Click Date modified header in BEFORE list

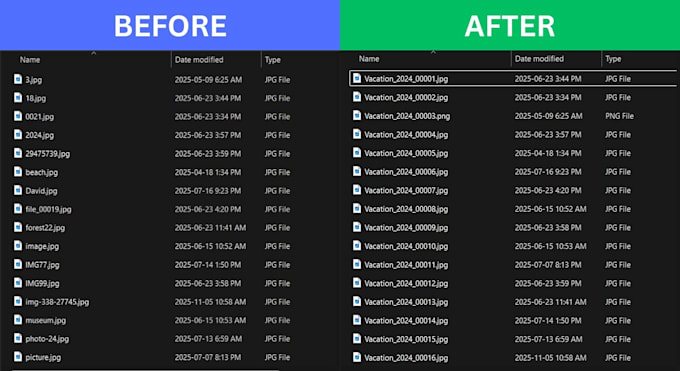click(x=199, y=60)
